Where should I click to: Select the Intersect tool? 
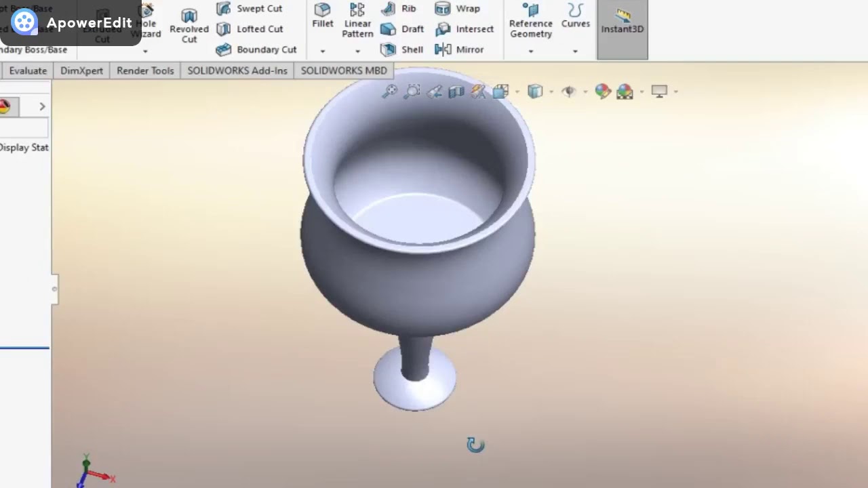click(465, 29)
